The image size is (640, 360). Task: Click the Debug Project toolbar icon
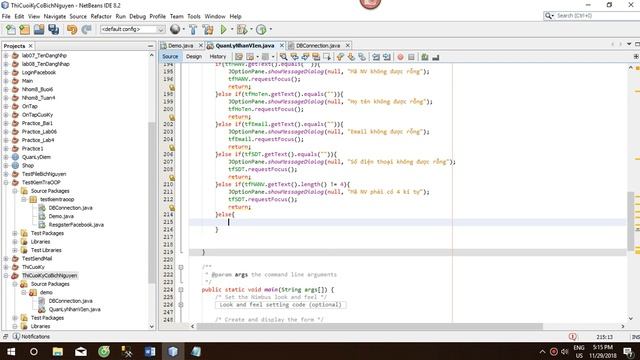pyautogui.click(x=242, y=29)
